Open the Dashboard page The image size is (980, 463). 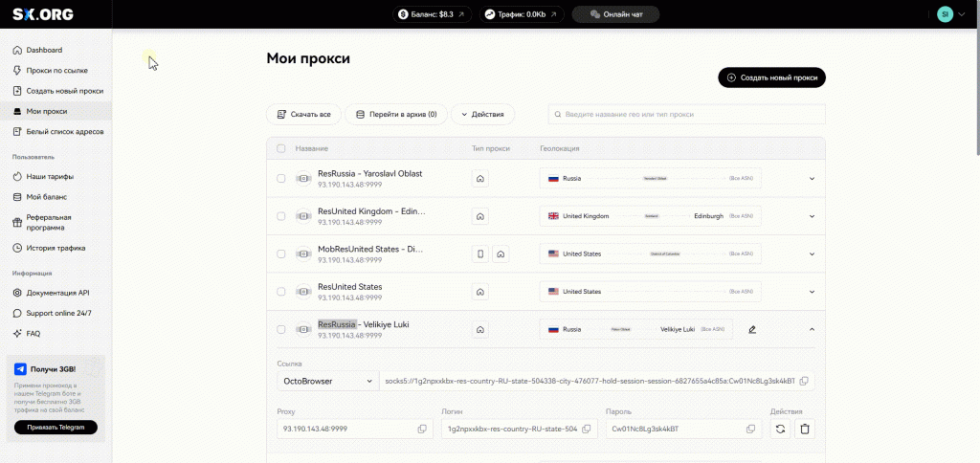tap(44, 50)
